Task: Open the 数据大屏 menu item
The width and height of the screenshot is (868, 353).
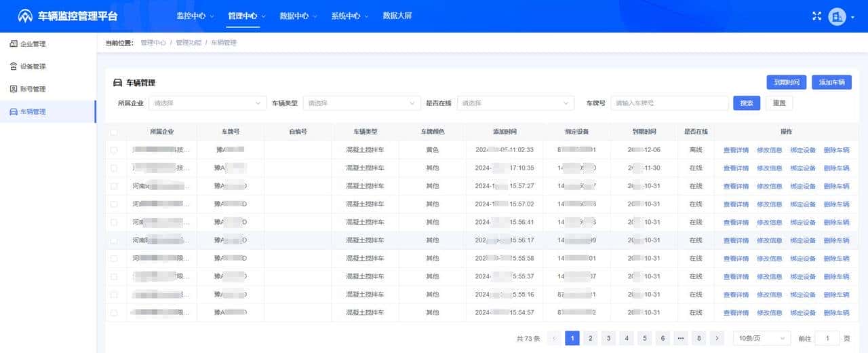Action: point(397,16)
